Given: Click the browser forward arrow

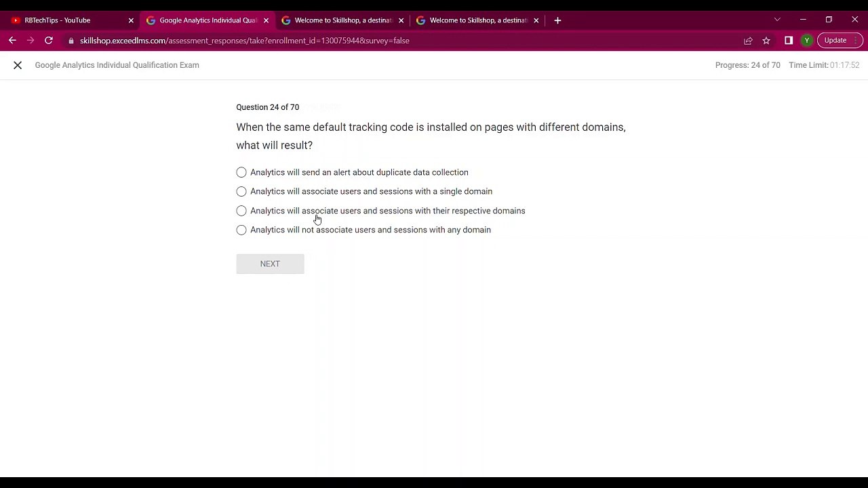Looking at the screenshot, I should (31, 41).
